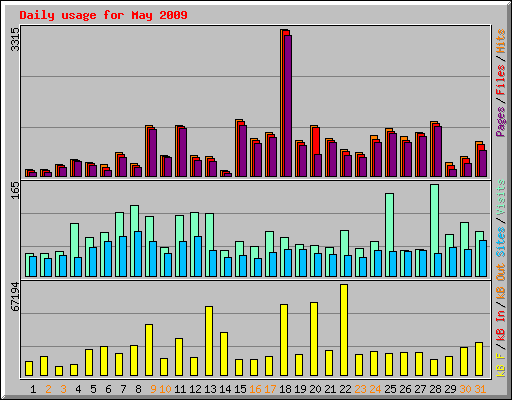Screen dimensions: 512x400
Task: Select the yellow 'kB F' legend label
Action: (501, 365)
